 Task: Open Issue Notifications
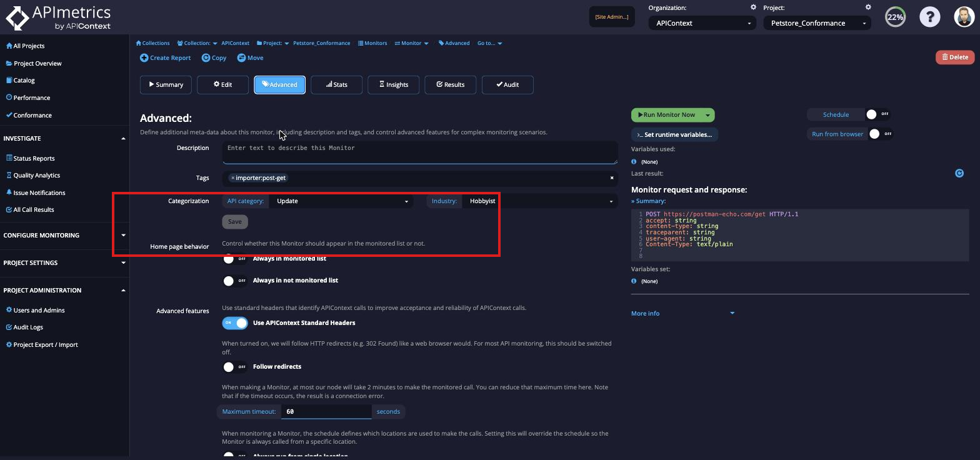pyautogui.click(x=35, y=192)
